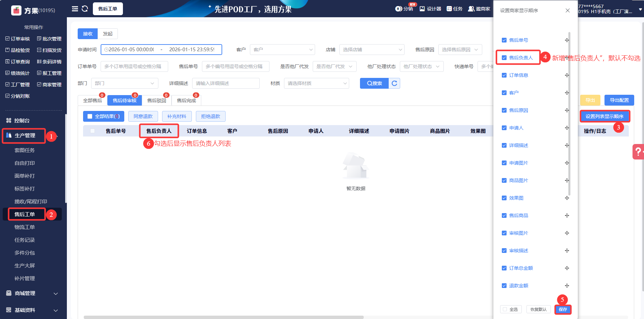The height and width of the screenshot is (319, 644).
Task: Click the column-order panel vertical scrollbar
Action: (569, 114)
